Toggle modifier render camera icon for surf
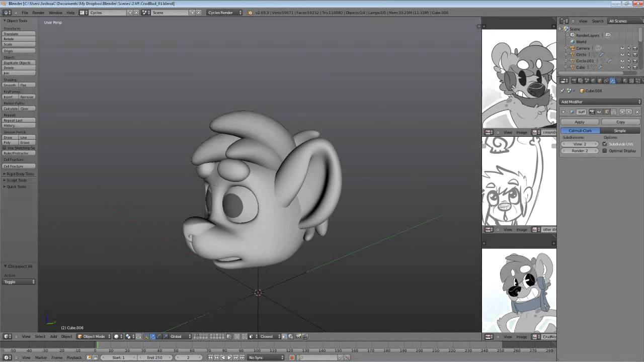The height and width of the screenshot is (362, 644). pyautogui.click(x=592, y=112)
